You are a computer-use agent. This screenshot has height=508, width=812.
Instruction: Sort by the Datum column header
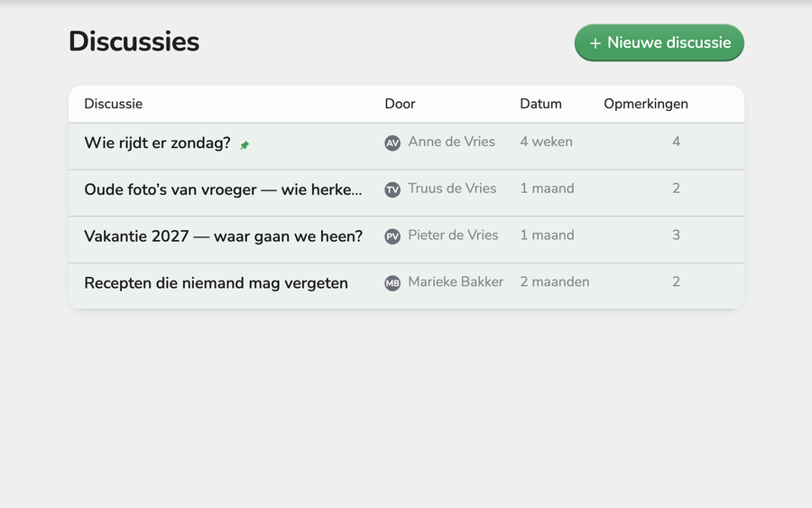coord(540,104)
